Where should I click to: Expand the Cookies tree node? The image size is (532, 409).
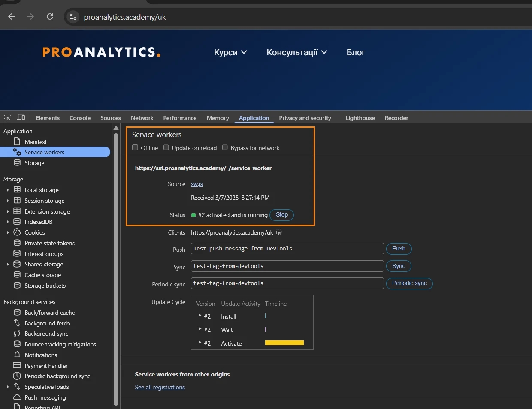coord(8,232)
